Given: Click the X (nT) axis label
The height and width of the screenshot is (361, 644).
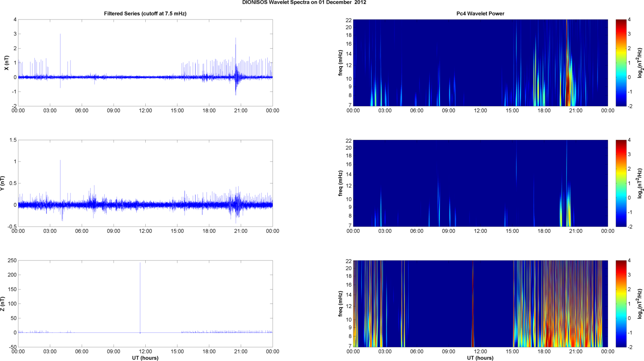Looking at the screenshot, I should click(6, 63).
